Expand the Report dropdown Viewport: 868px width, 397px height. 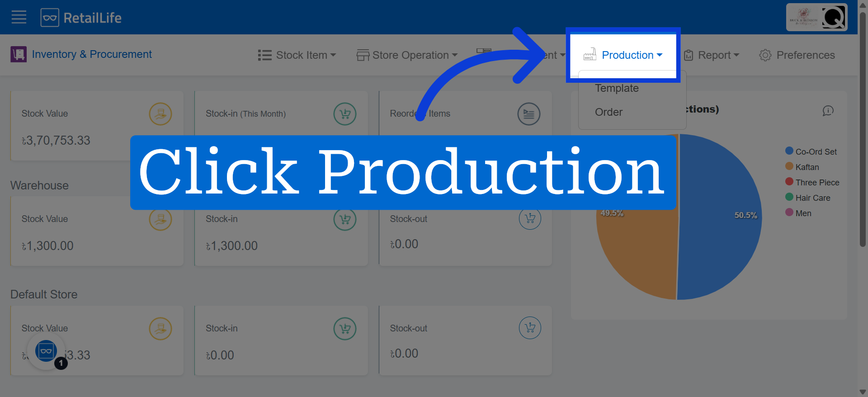[x=712, y=55]
